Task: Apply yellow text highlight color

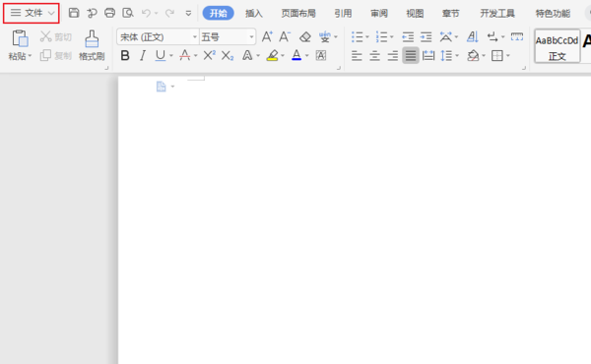Action: (x=272, y=56)
